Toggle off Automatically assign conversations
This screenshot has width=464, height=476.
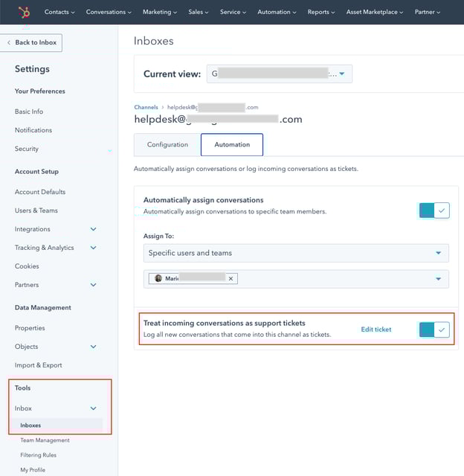434,210
